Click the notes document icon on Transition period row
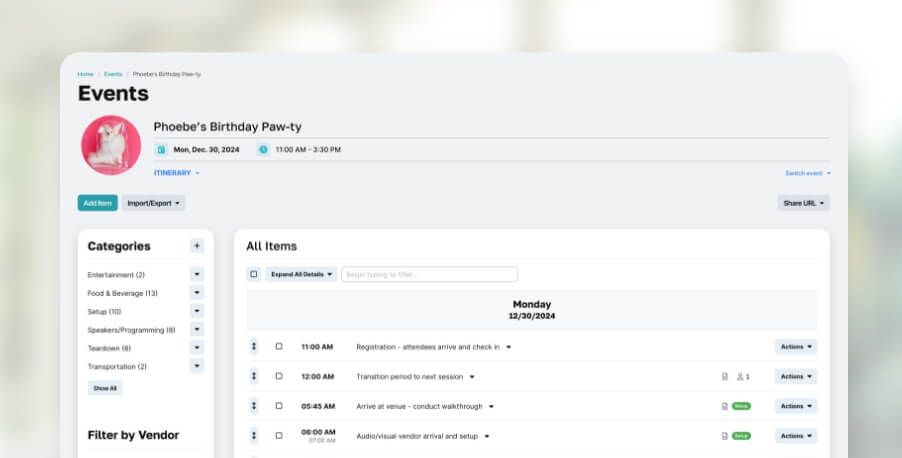Screen dimensions: 902x458 pos(725,377)
